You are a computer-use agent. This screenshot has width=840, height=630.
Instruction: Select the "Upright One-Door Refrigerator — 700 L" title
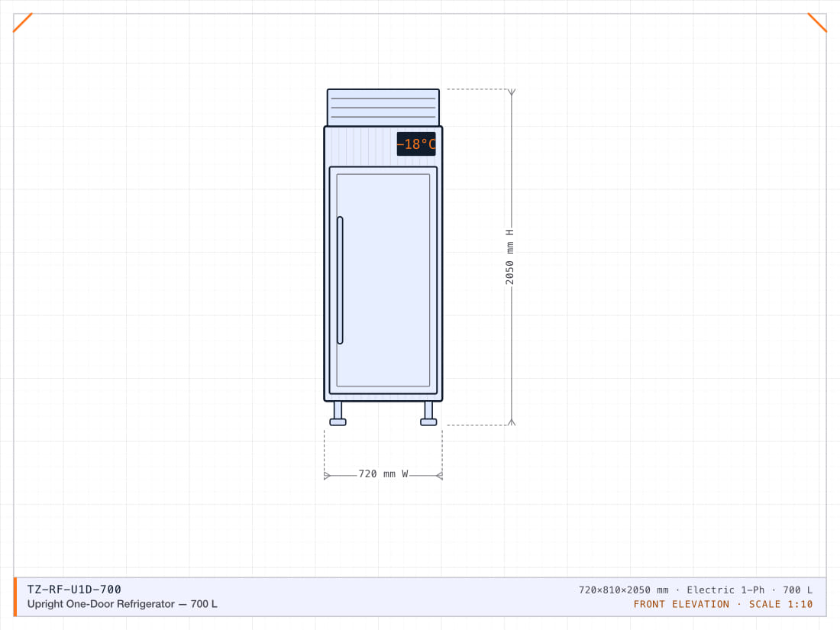click(x=122, y=604)
